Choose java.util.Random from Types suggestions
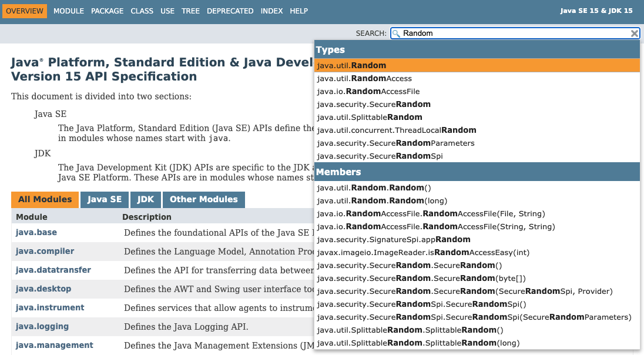644x355 pixels. pos(351,66)
